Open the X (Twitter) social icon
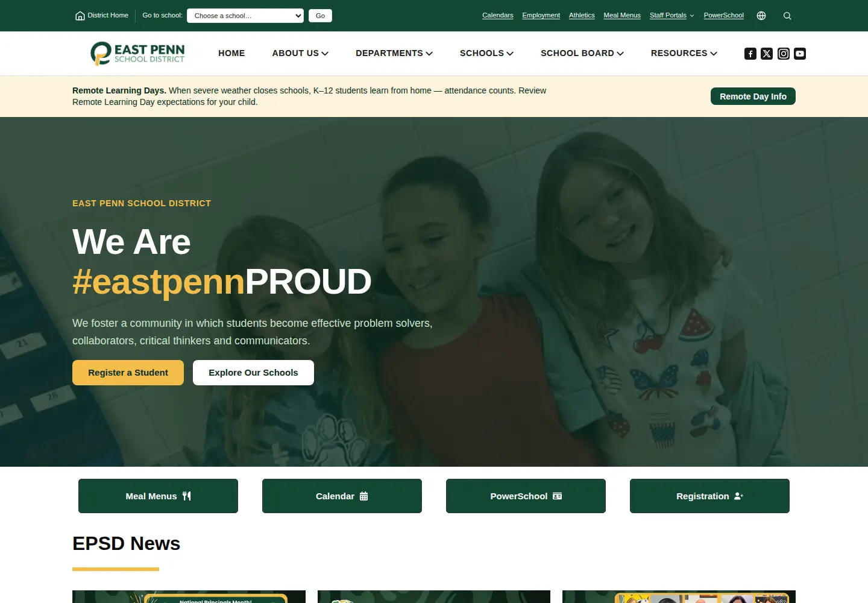 click(767, 54)
